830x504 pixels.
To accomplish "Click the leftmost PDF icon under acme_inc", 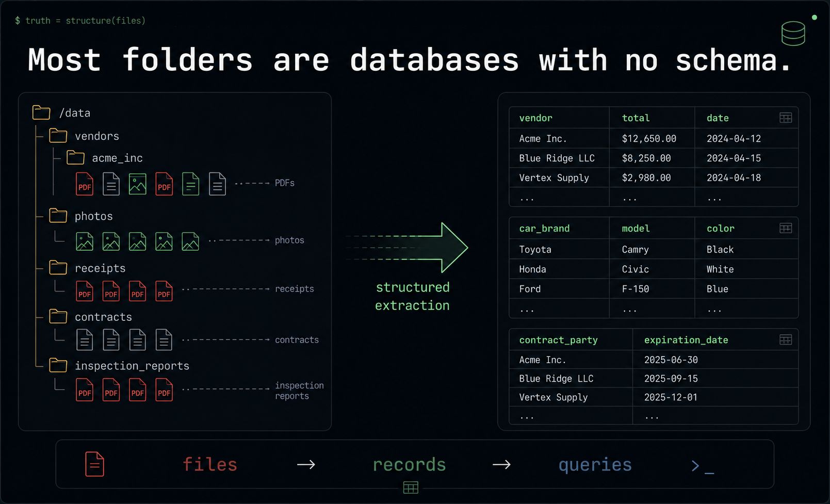I will click(x=85, y=184).
